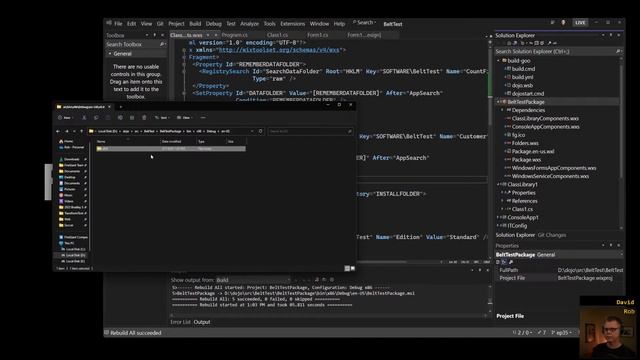The height and width of the screenshot is (360, 640).
Task: Switch to the Program.cs editor tab
Action: [234, 35]
